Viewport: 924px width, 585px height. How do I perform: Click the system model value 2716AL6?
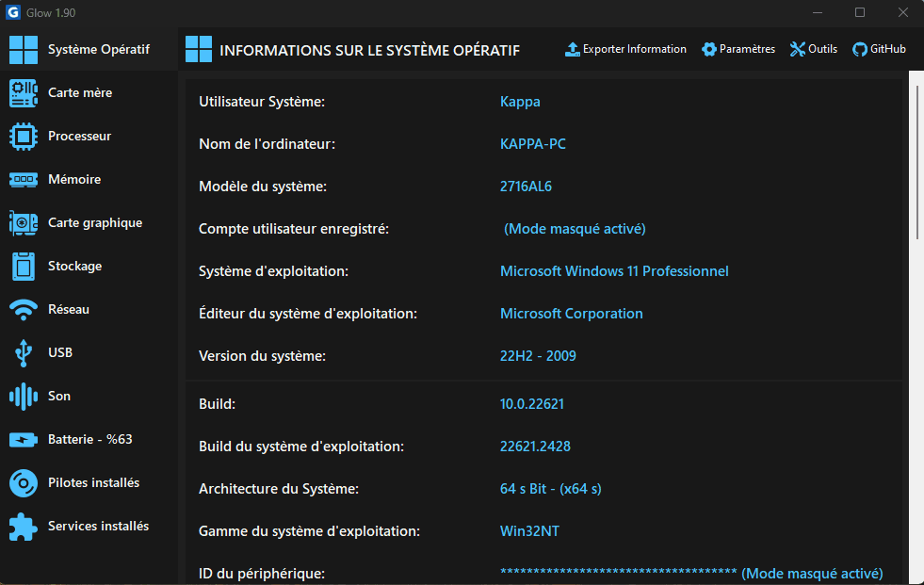pos(526,187)
